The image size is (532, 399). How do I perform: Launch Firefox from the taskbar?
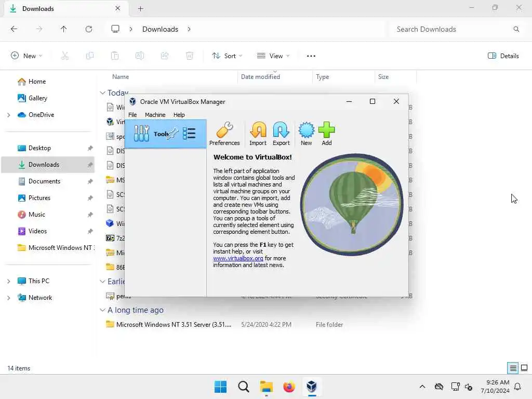pyautogui.click(x=289, y=387)
